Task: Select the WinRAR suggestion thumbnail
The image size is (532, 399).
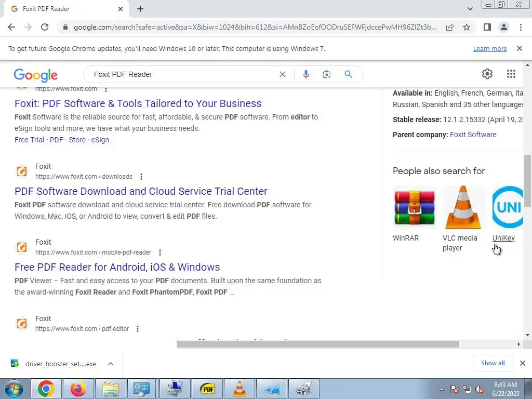Action: tap(414, 207)
